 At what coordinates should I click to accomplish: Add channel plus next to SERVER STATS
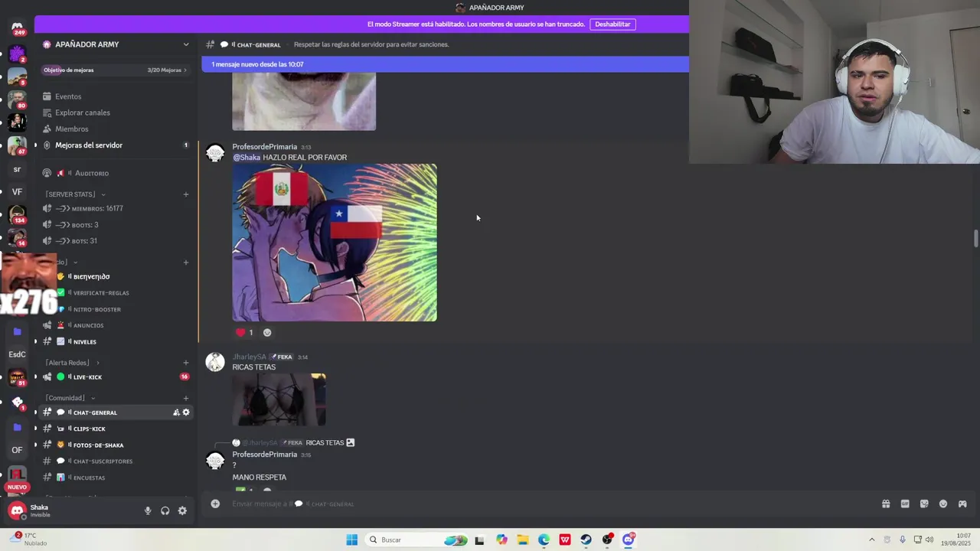pyautogui.click(x=185, y=194)
